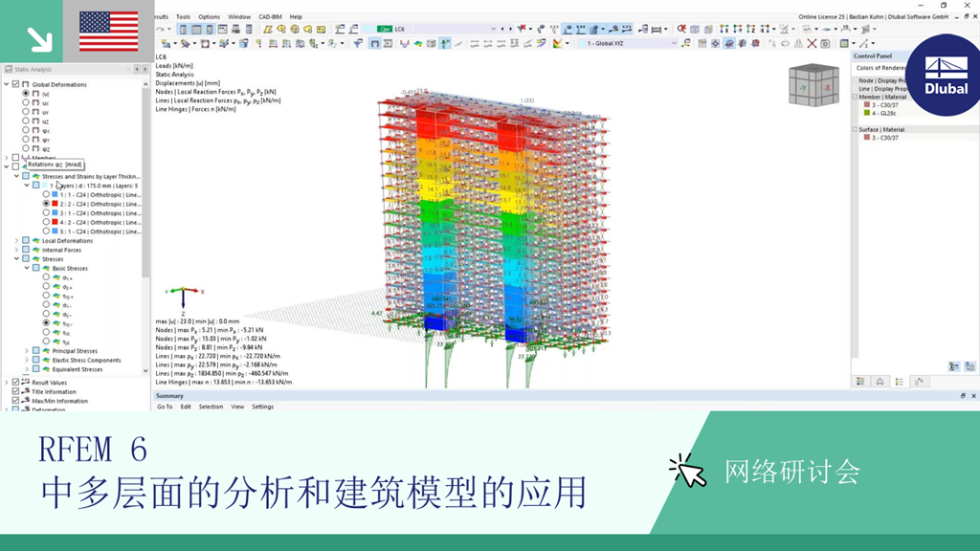This screenshot has height=551, width=980.
Task: Collapse Stresses and Strains by Layer Thickness node
Action: (x=17, y=176)
